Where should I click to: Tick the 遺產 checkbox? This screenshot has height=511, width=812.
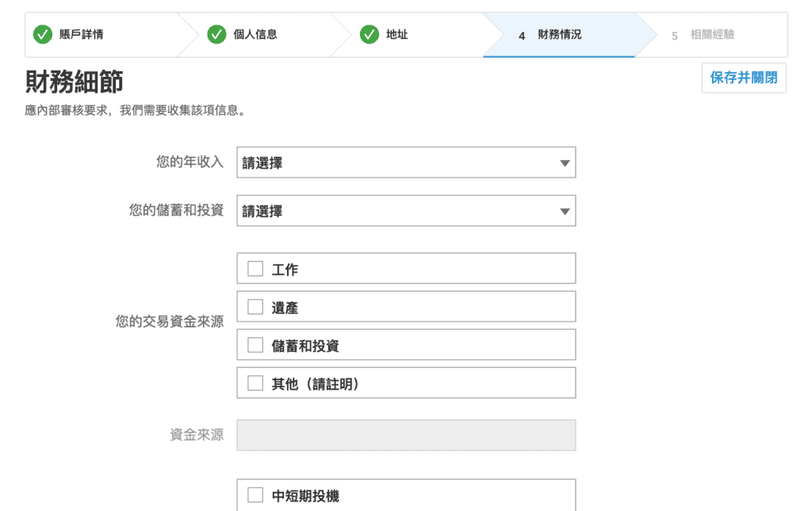pyautogui.click(x=255, y=307)
